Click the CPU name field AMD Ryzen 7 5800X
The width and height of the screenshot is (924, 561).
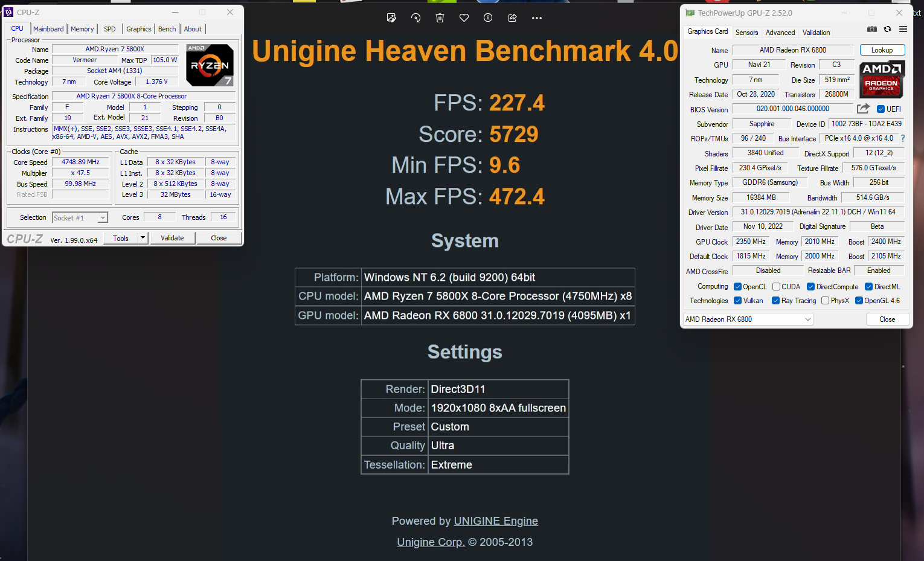click(115, 49)
